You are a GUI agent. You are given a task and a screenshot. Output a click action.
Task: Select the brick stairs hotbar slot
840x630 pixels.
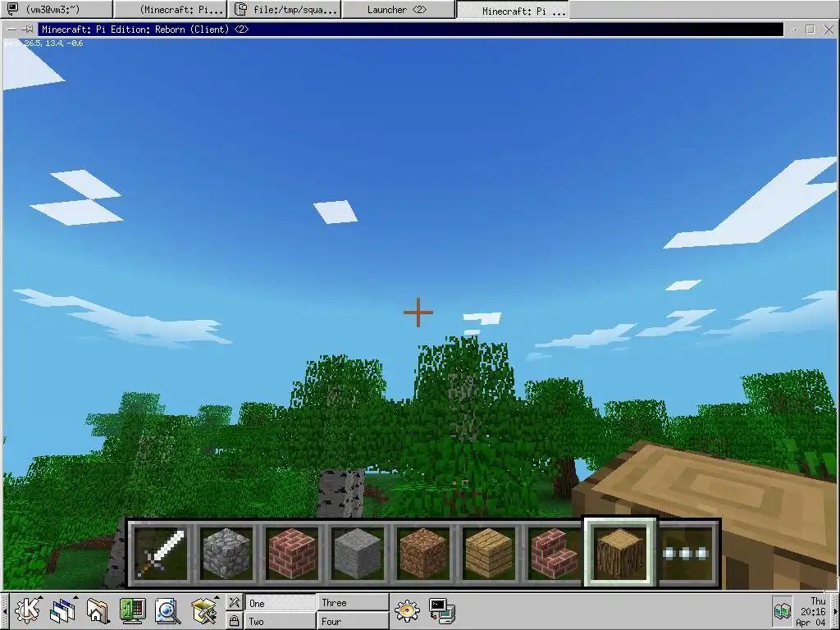click(554, 553)
